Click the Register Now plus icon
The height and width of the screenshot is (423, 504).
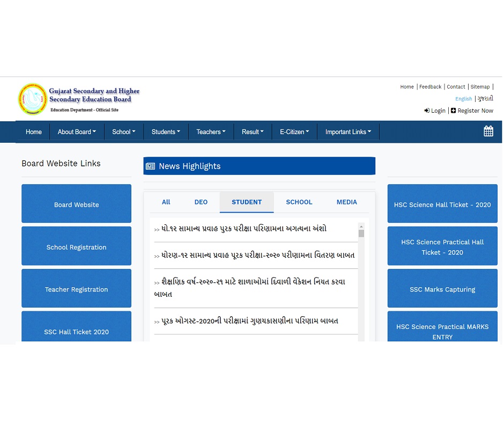coord(453,111)
